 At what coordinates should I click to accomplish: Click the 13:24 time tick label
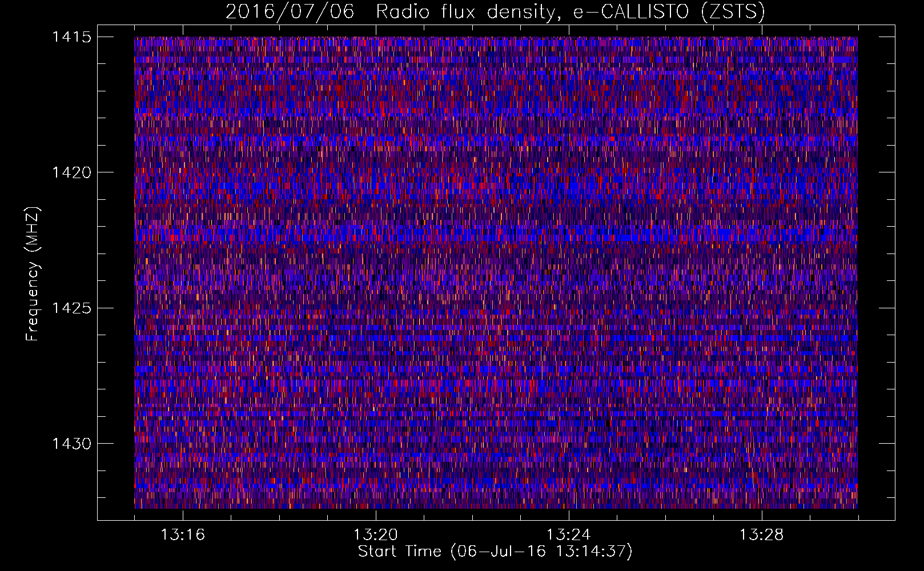point(569,535)
